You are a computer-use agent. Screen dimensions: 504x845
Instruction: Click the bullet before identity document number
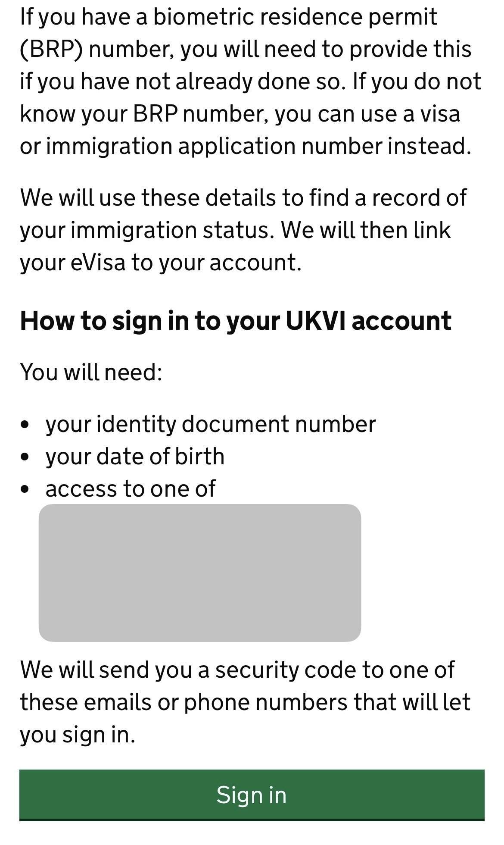[25, 425]
